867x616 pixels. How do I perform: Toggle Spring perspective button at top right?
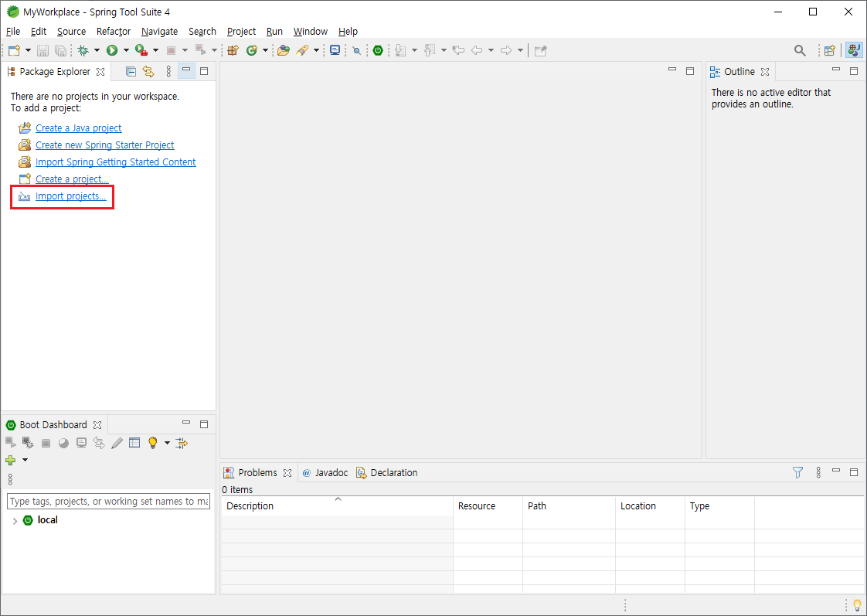tap(855, 50)
